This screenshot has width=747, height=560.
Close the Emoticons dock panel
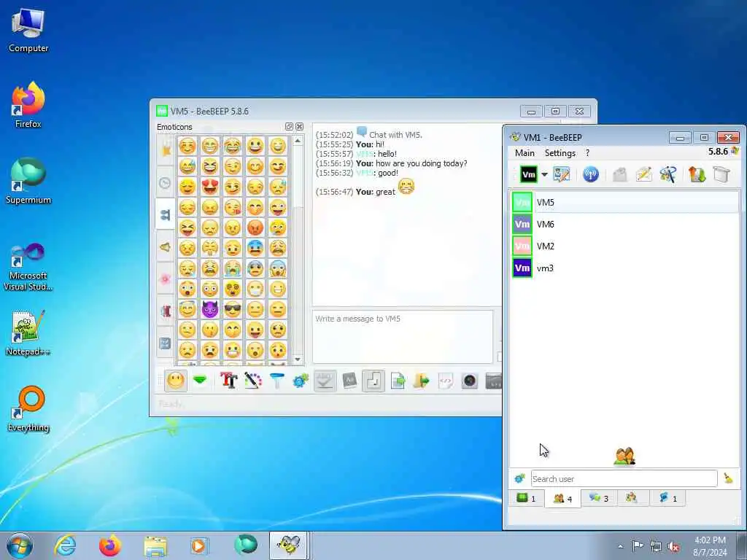[299, 127]
